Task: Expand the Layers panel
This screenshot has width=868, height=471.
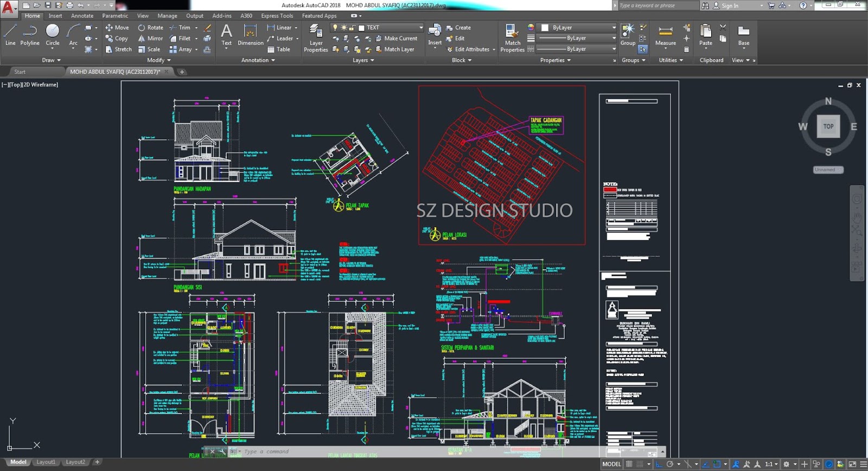Action: click(x=363, y=60)
